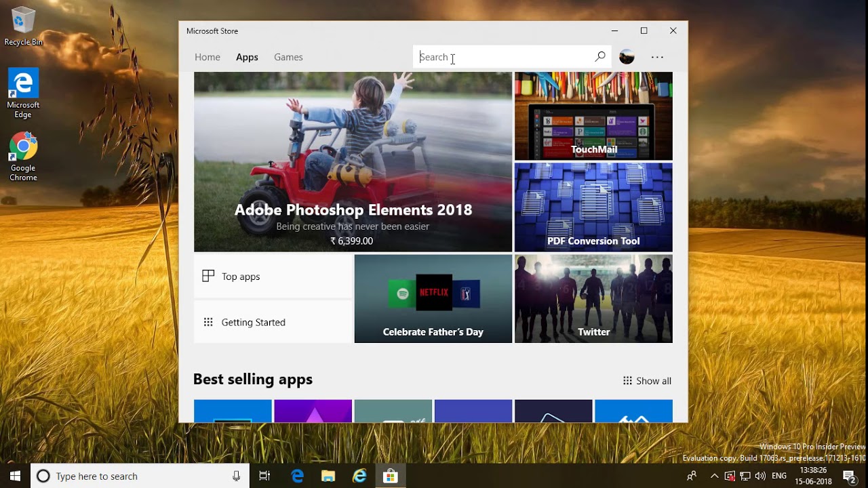Click the security alert tray icon

pos(730,476)
